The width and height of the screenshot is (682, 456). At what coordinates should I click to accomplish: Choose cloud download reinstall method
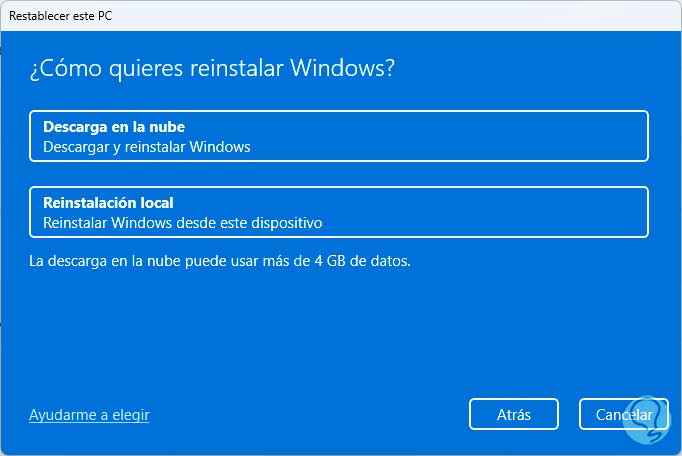(339, 136)
